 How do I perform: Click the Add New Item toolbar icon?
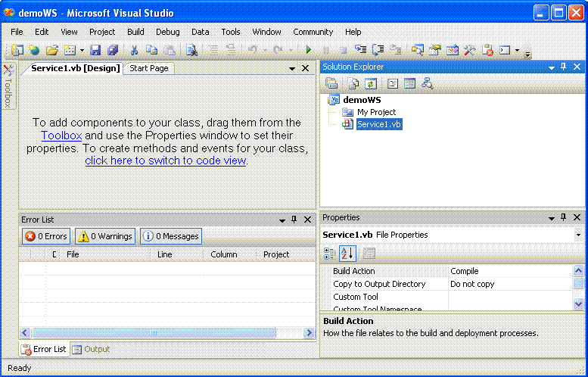(x=70, y=50)
